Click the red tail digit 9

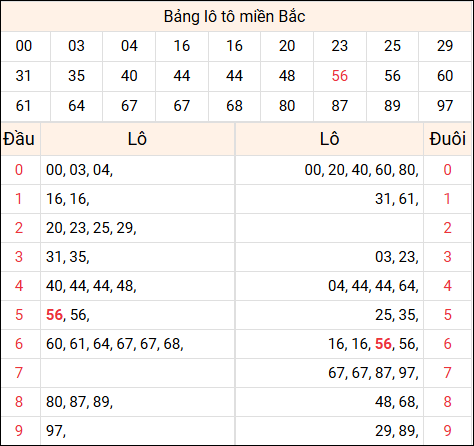(x=448, y=431)
